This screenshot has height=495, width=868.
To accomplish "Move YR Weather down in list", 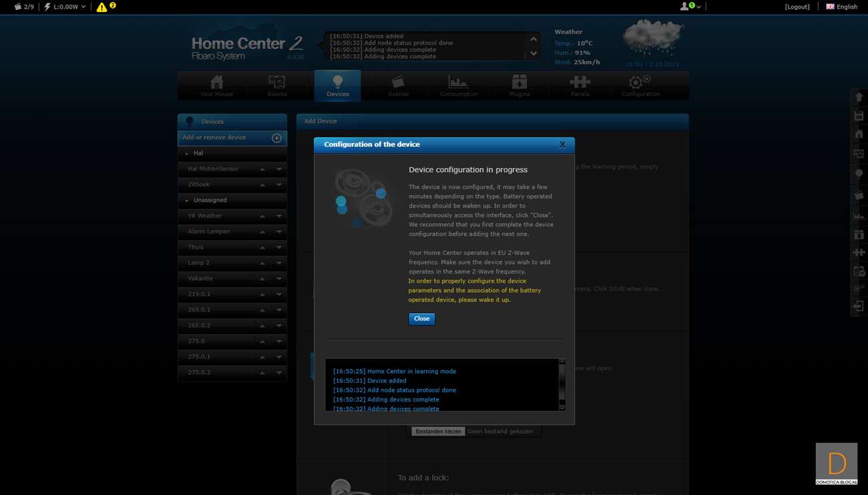I will point(279,216).
